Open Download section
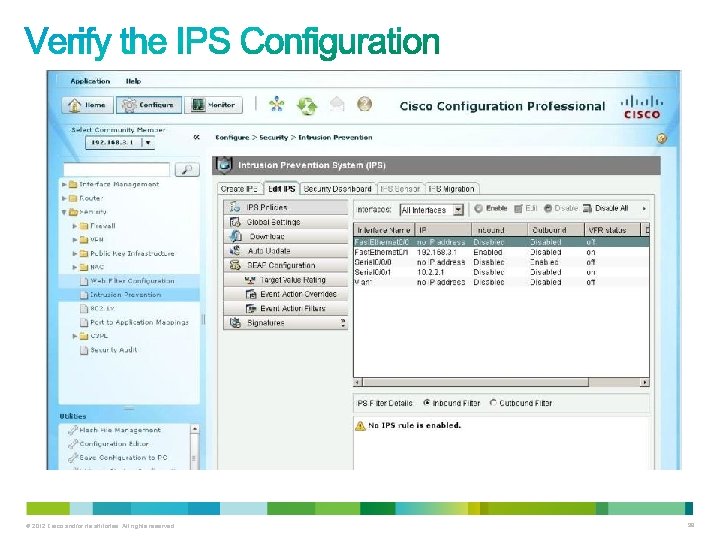This screenshot has height=540, width=720. pyautogui.click(x=286, y=236)
